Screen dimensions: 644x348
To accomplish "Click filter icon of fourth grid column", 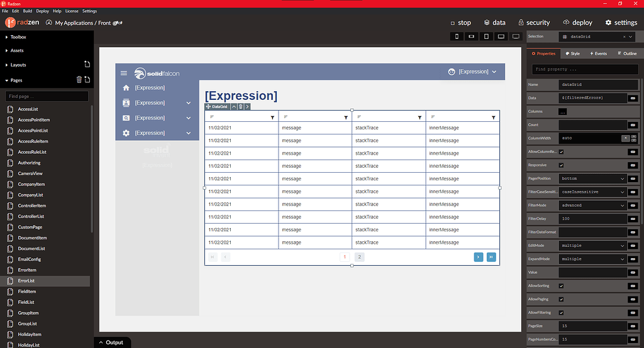I will [x=493, y=117].
